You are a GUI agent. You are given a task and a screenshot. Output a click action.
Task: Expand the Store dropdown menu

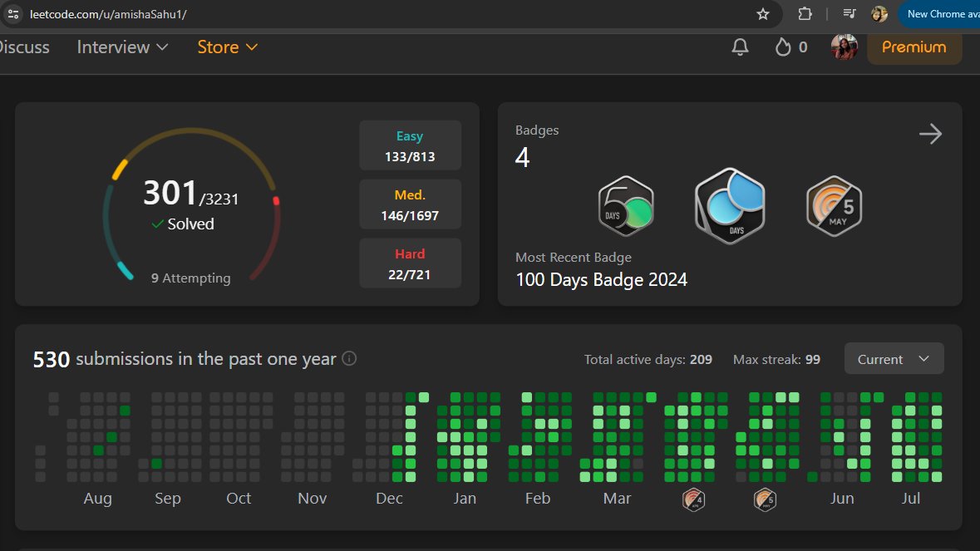228,47
